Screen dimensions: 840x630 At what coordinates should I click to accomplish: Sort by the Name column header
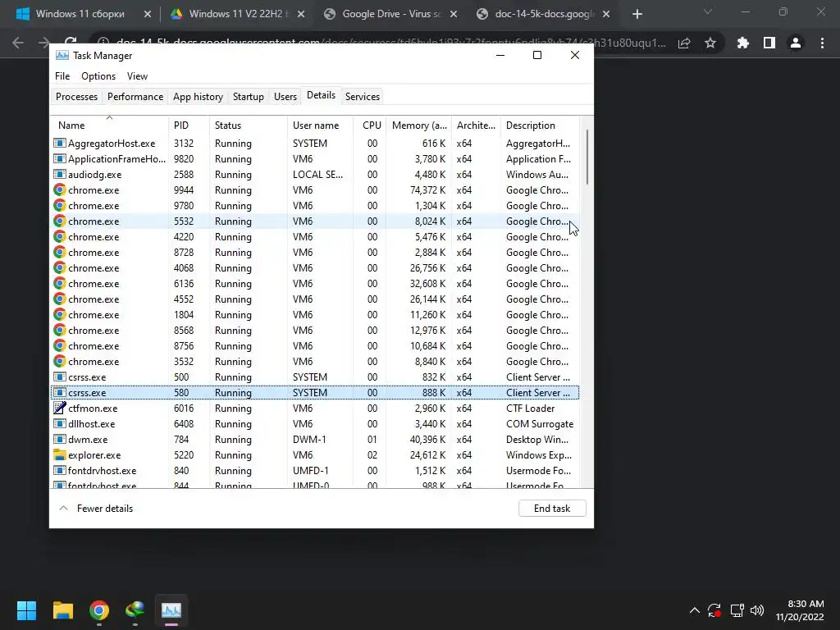point(109,126)
